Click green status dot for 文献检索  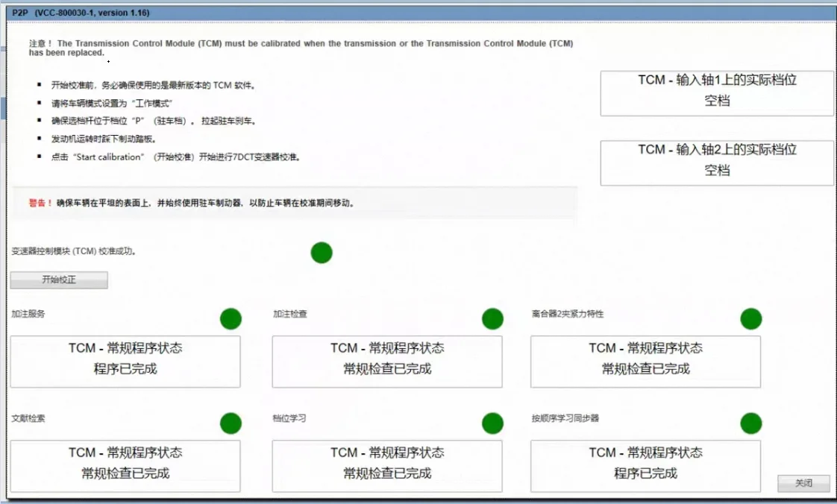pos(231,423)
